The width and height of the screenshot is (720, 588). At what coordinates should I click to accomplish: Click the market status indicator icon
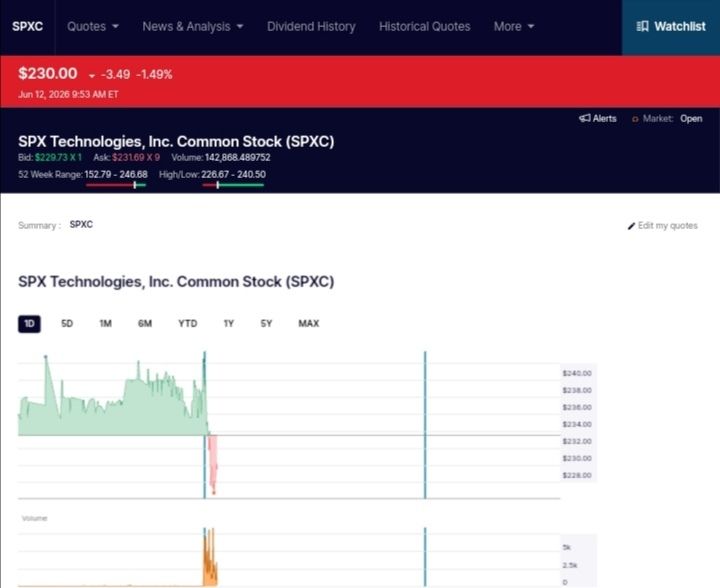pos(635,119)
